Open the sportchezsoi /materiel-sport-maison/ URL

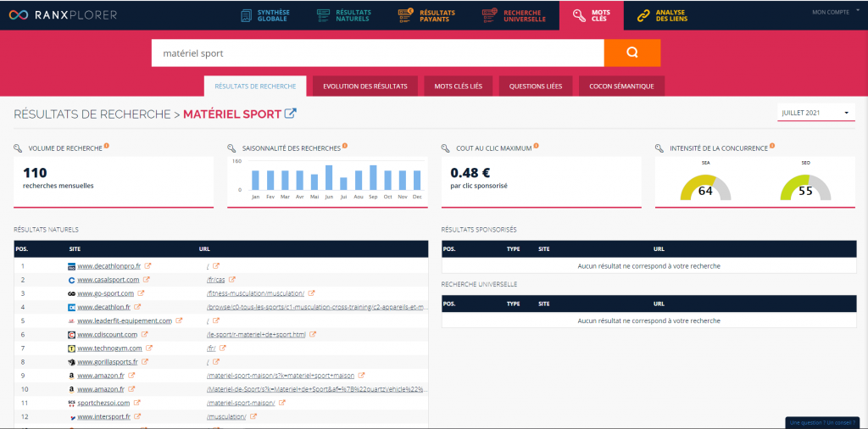[241, 403]
